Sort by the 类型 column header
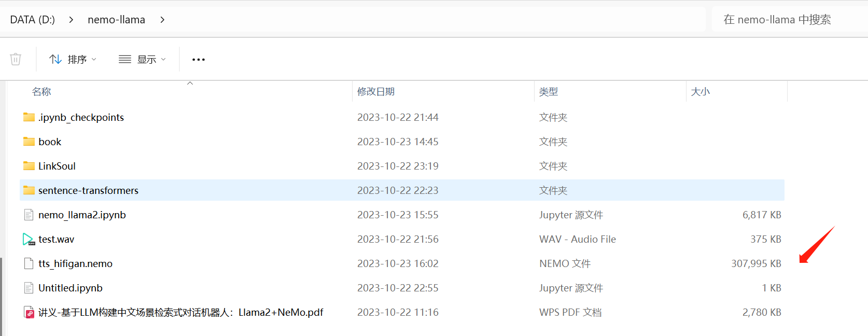The width and height of the screenshot is (868, 336). click(x=549, y=92)
